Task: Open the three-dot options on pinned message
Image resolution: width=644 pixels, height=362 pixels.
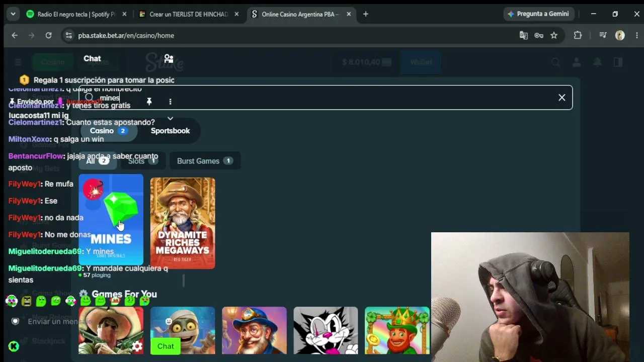Action: [170, 102]
